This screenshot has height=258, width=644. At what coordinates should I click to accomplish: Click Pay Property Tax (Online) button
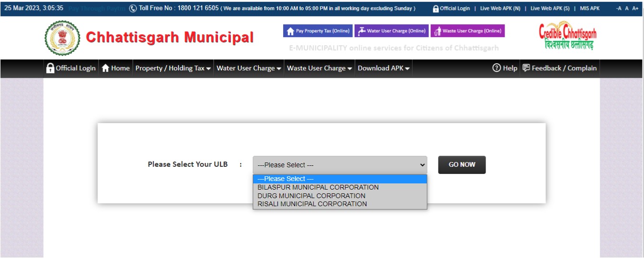(318, 31)
